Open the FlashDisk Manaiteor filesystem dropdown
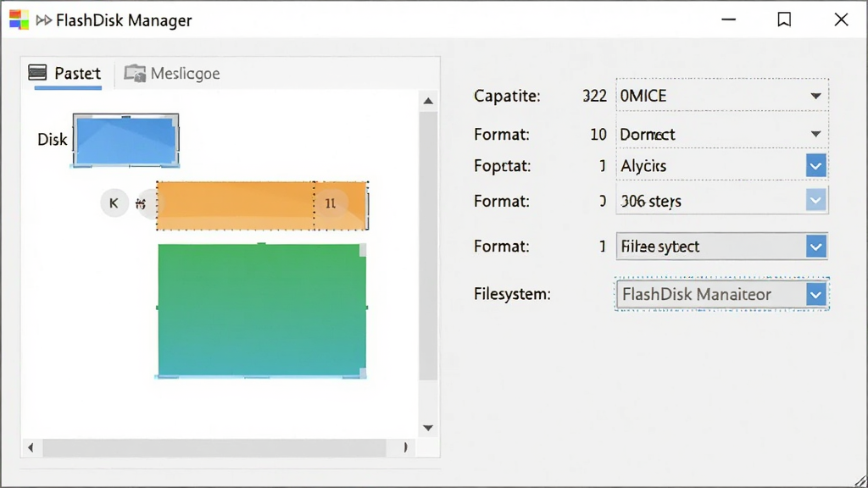 pos(722,294)
